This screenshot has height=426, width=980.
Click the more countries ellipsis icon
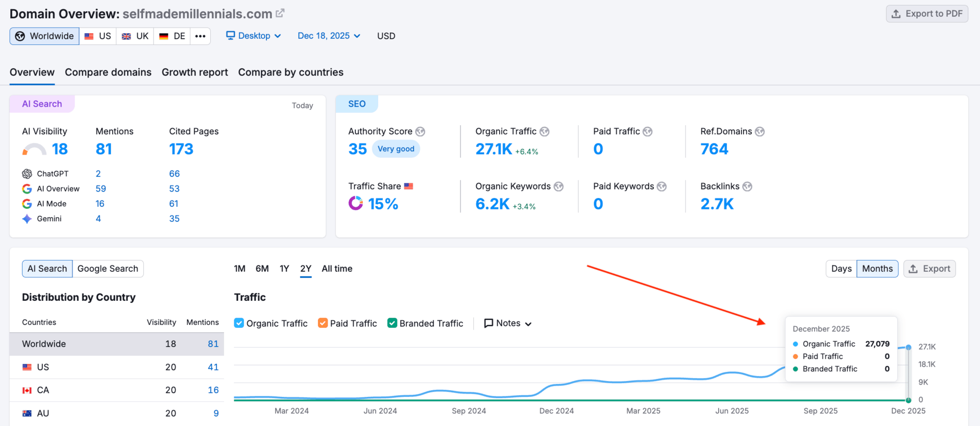click(200, 36)
